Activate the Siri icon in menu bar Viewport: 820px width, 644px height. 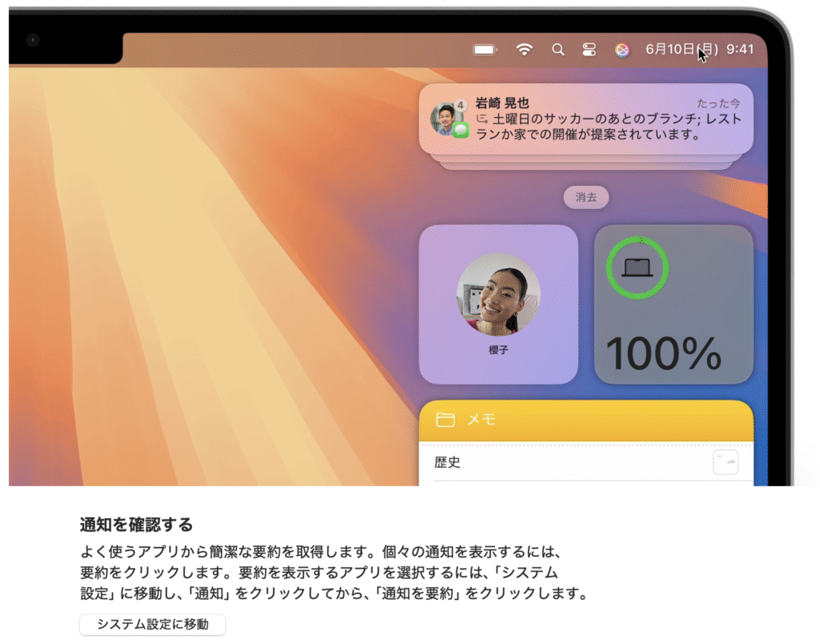621,50
